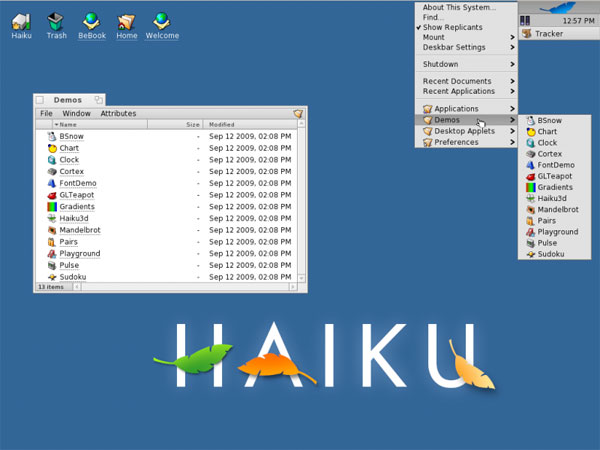
Task: Click Preferences folder icon in Deskbar menu
Action: [x=427, y=142]
